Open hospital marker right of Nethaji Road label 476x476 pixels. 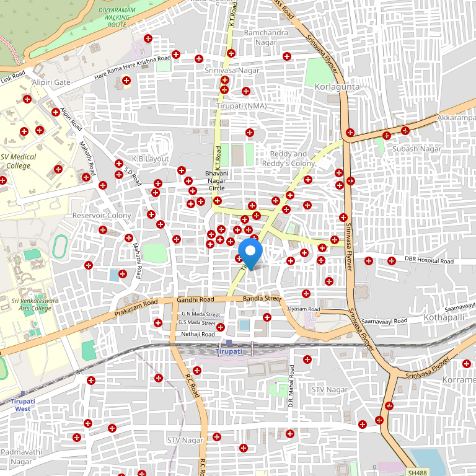point(221,327)
